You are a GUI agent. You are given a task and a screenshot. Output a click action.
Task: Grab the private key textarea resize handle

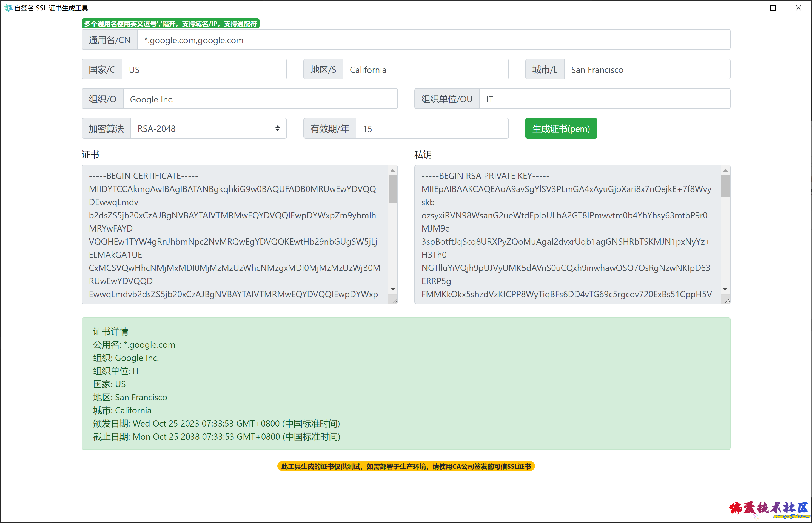(727, 301)
